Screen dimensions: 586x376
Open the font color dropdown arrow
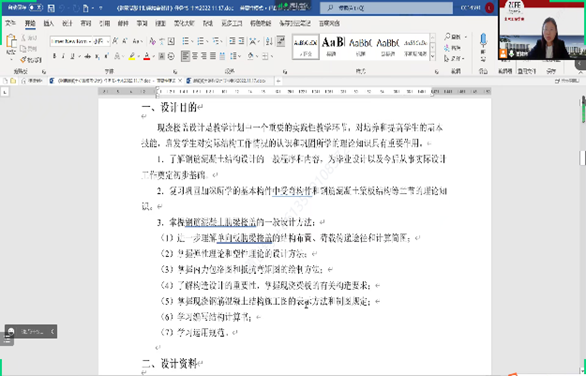tap(154, 57)
